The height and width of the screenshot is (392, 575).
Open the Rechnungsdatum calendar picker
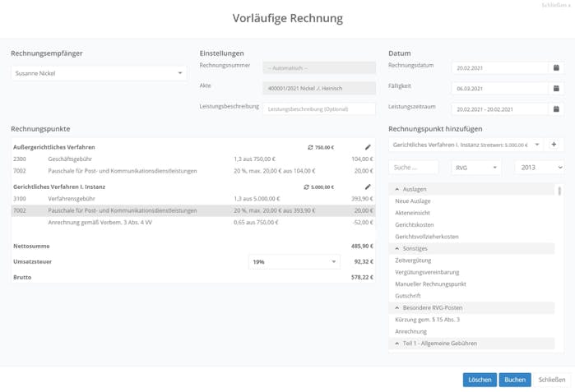[x=556, y=68]
